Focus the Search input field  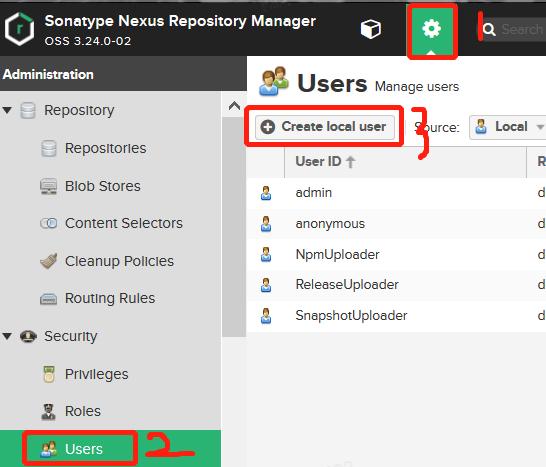pyautogui.click(x=522, y=30)
